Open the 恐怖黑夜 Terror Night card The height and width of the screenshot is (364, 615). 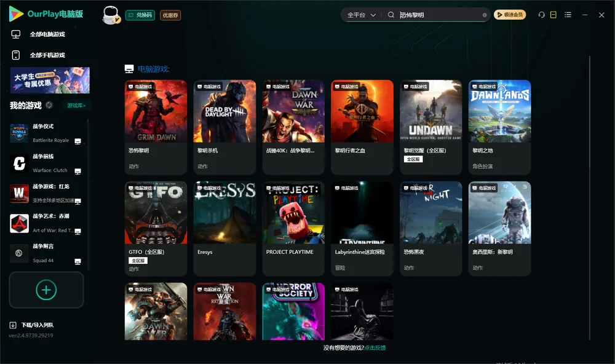pos(430,229)
